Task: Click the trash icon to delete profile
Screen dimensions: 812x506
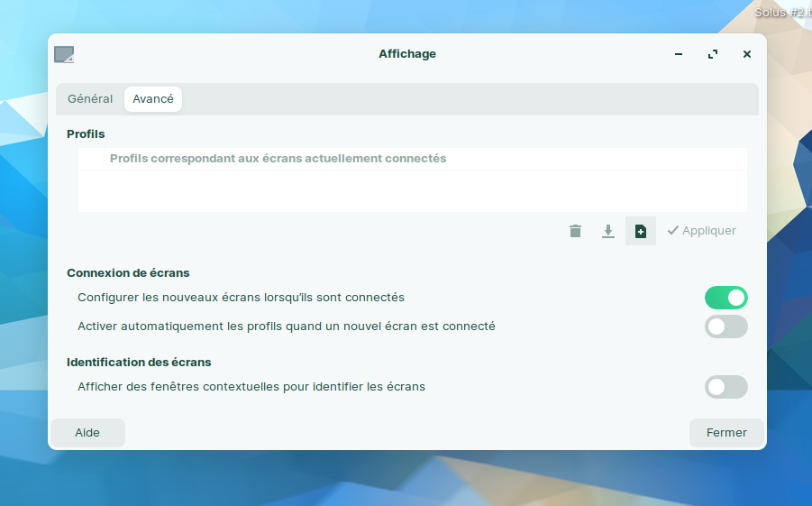Action: pos(575,231)
